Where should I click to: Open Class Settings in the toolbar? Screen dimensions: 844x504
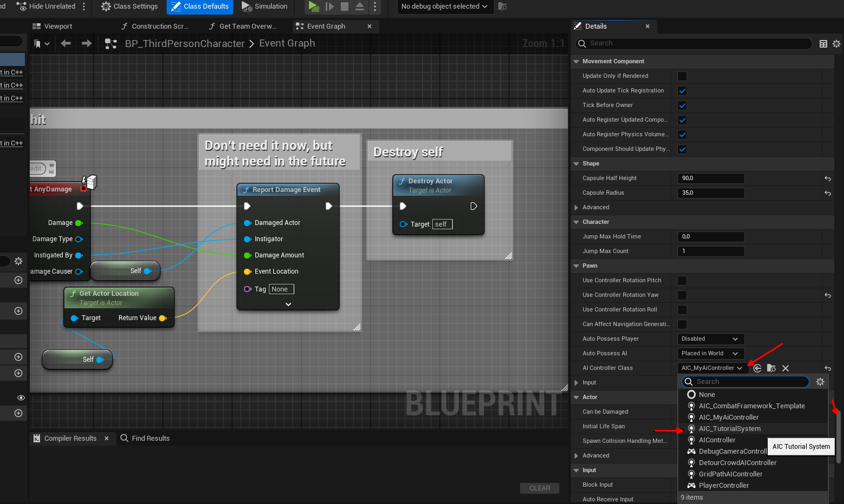(129, 6)
